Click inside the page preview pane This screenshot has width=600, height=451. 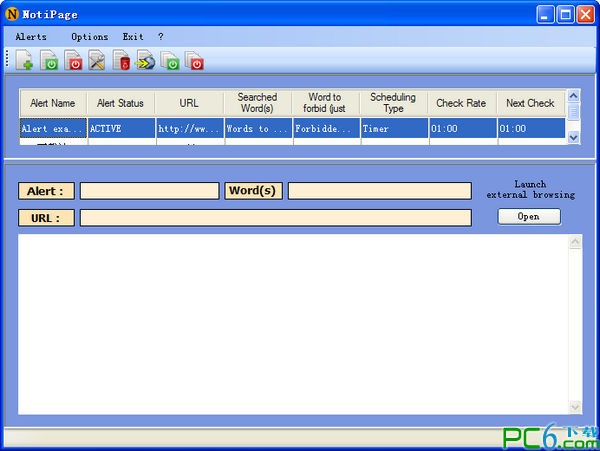coord(293,324)
